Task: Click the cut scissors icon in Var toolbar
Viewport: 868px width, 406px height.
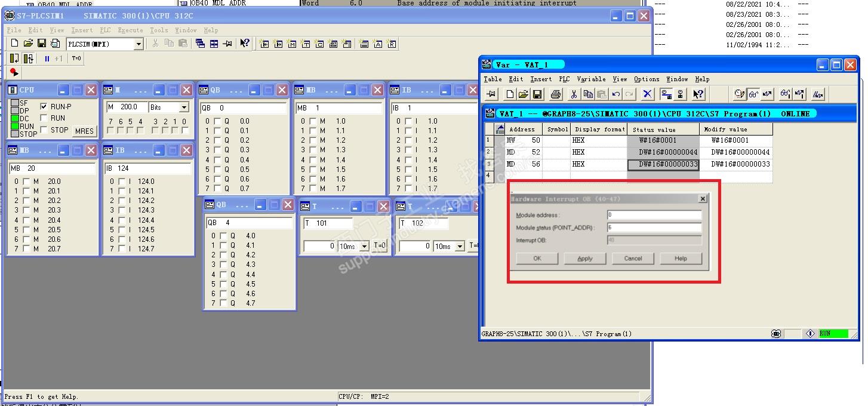Action: tap(573, 94)
